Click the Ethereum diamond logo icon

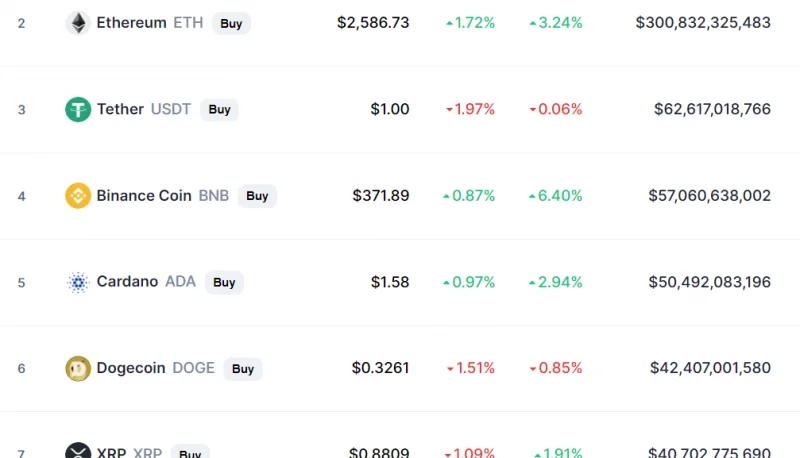(78, 23)
